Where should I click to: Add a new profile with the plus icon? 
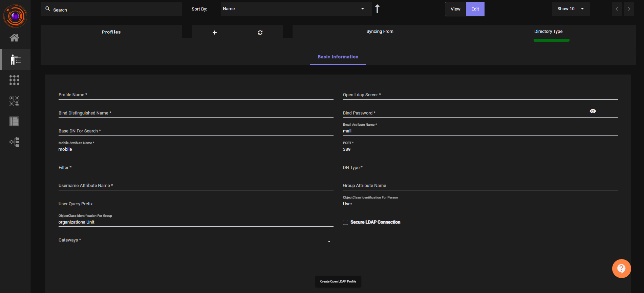click(x=215, y=33)
